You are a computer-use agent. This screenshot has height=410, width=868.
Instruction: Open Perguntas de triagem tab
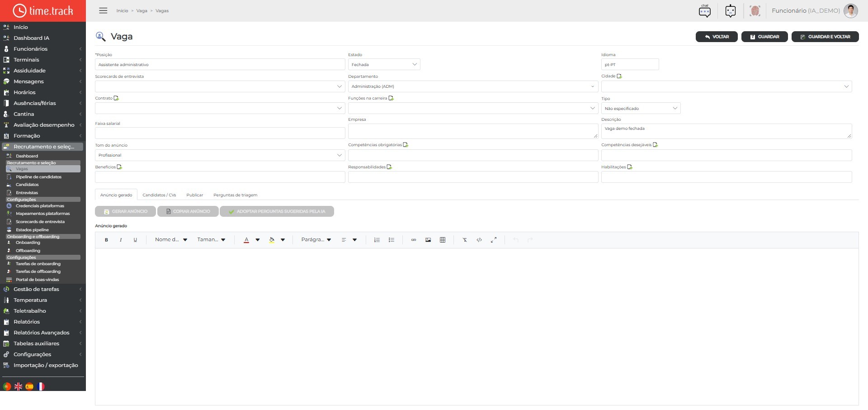235,195
